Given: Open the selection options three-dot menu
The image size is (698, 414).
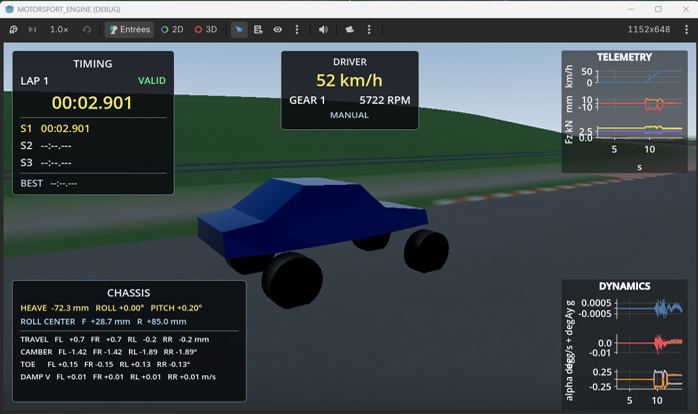Looking at the screenshot, I should [x=297, y=29].
